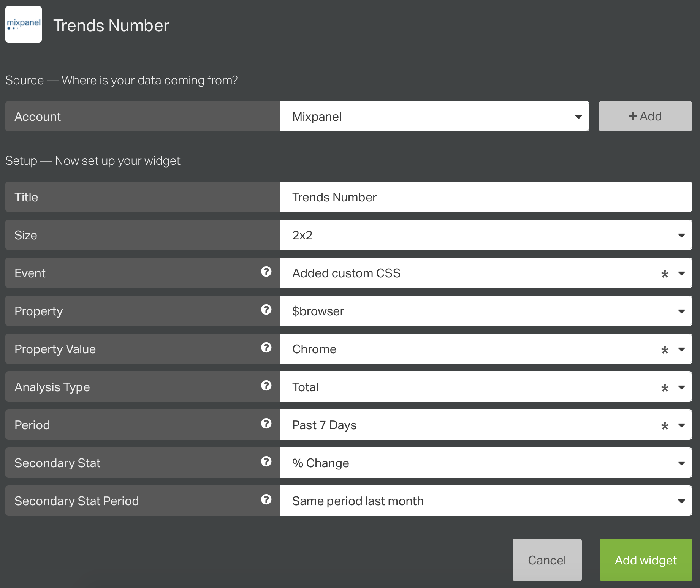Click the Period label text
The width and height of the screenshot is (700, 588).
pos(32,425)
